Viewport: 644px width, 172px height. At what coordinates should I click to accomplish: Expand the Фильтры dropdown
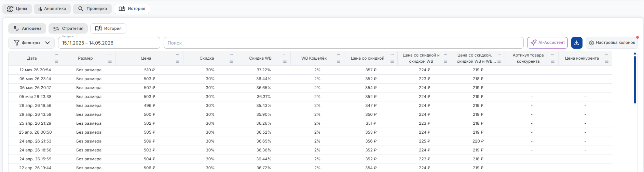pos(31,43)
